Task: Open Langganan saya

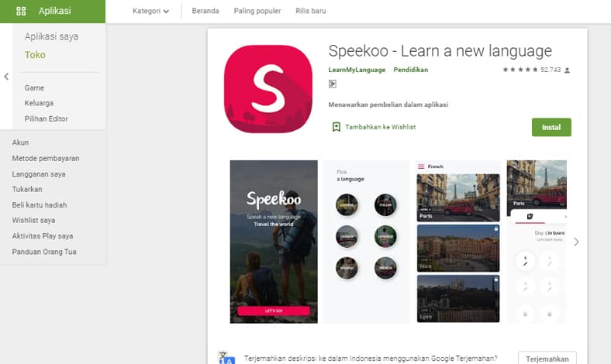Action: 39,174
